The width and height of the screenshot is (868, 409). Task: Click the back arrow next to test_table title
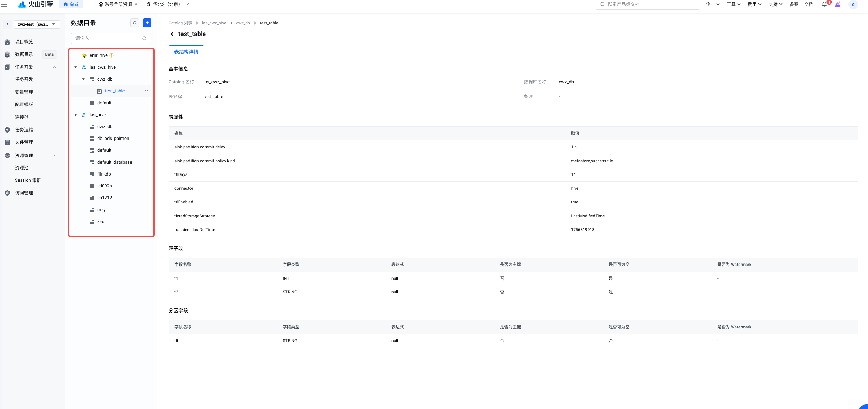click(172, 34)
